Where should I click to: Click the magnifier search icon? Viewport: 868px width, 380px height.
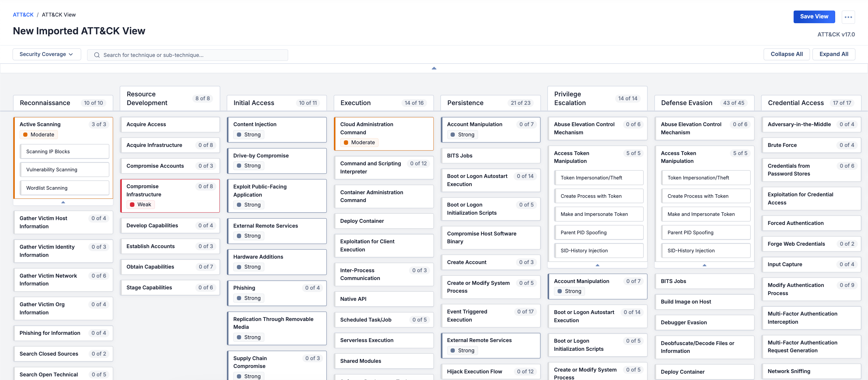coord(97,55)
